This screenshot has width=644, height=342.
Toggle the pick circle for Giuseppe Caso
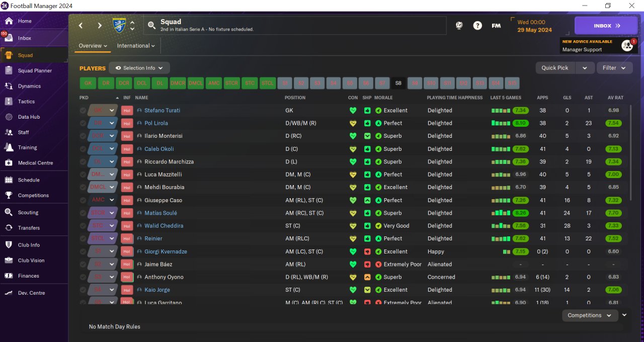(x=83, y=200)
